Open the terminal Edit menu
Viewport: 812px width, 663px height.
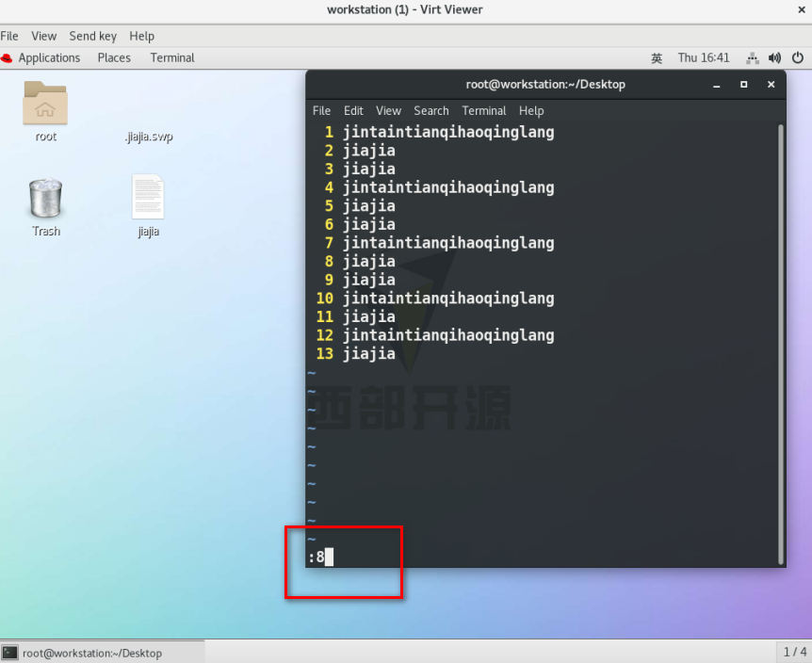coord(353,111)
